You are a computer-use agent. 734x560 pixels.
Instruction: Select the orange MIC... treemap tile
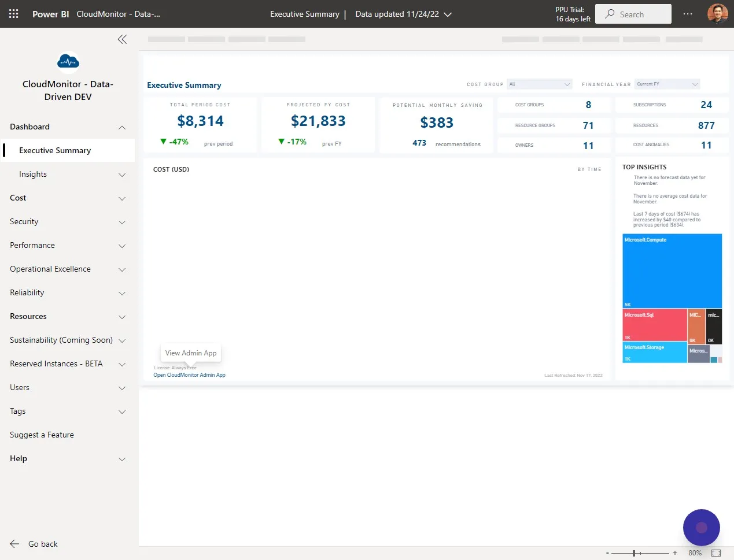click(x=696, y=327)
